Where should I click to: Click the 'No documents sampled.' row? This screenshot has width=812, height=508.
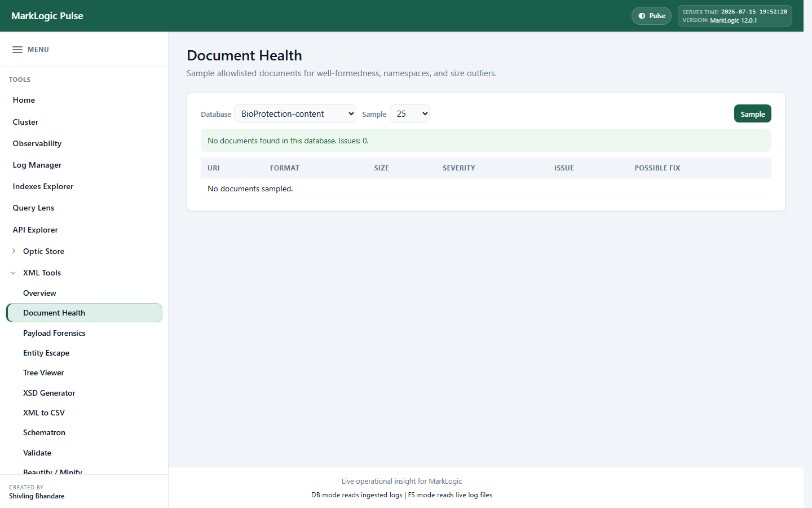[x=486, y=189]
